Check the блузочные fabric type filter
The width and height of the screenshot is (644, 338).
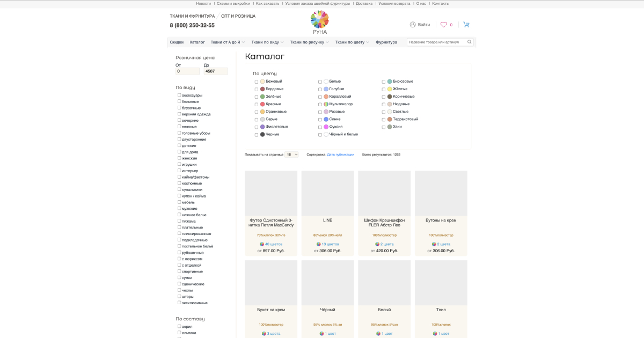(x=179, y=108)
